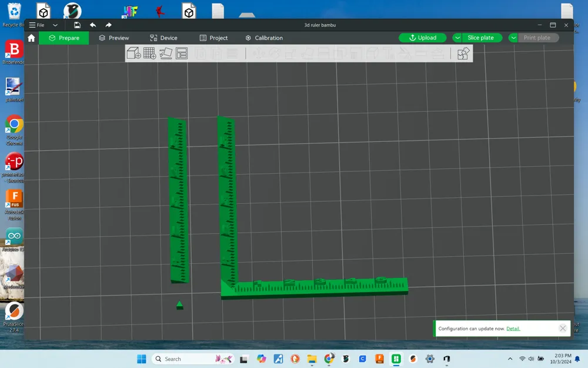Switch to the Calibration tab
The width and height of the screenshot is (588, 368).
(x=264, y=38)
